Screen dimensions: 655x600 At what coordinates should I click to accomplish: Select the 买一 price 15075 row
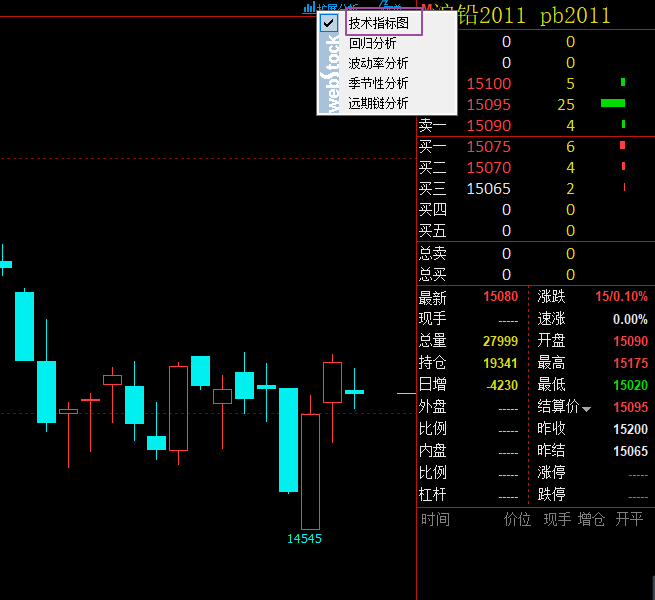pyautogui.click(x=489, y=147)
